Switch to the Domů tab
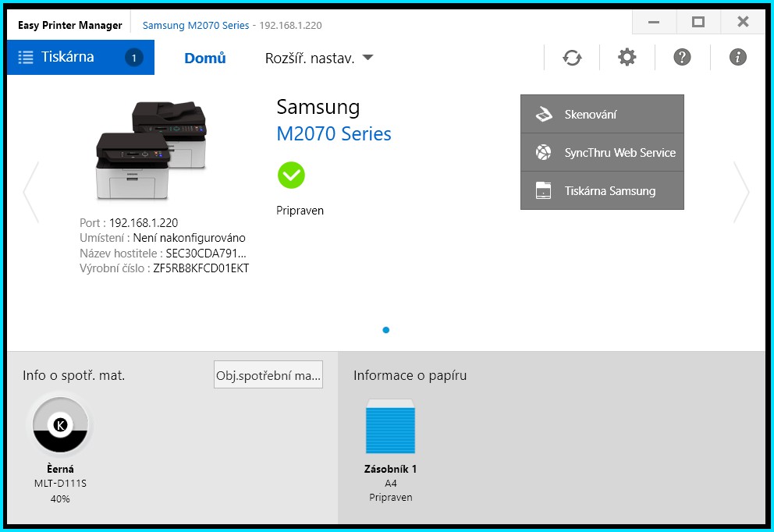774x532 pixels. pyautogui.click(x=205, y=59)
